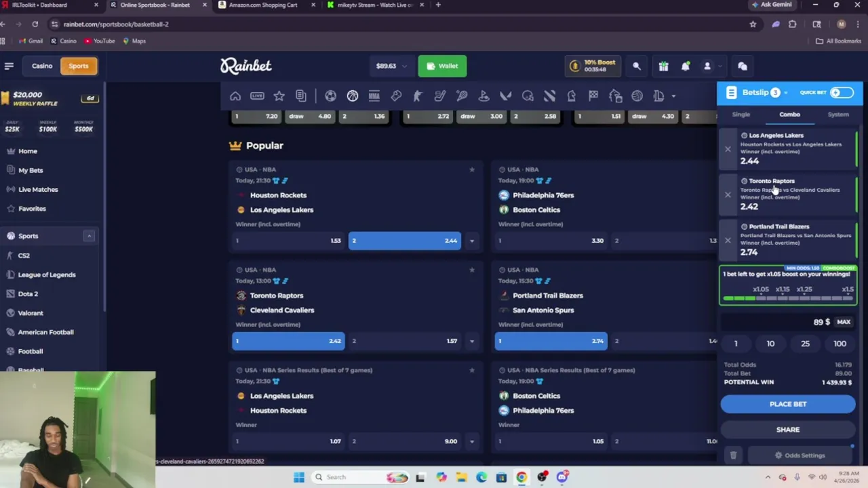The width and height of the screenshot is (868, 488).
Task: Select the checkered flag racing icon
Action: pyautogui.click(x=593, y=96)
